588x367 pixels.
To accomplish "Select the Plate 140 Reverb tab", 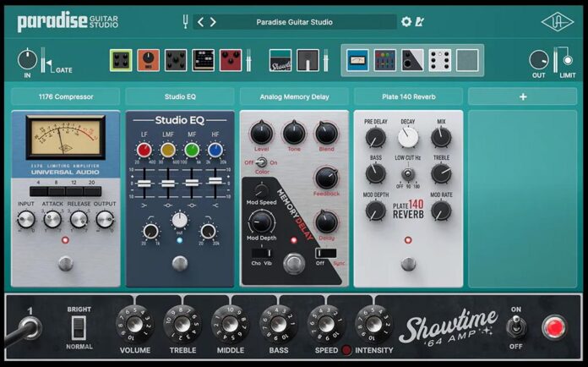I will pyautogui.click(x=409, y=96).
